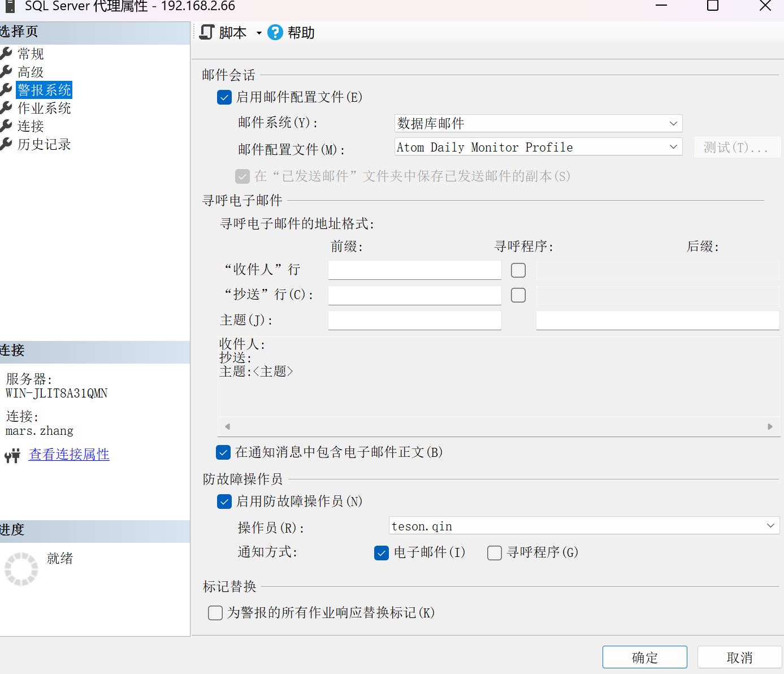Click the blue 帮助 question mark icon
The image size is (784, 674).
coord(275,32)
